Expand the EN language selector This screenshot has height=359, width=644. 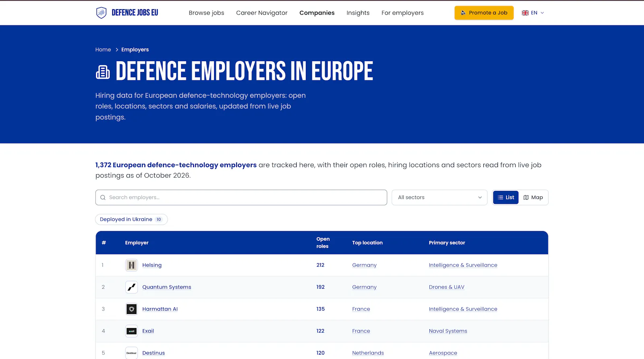coord(533,13)
